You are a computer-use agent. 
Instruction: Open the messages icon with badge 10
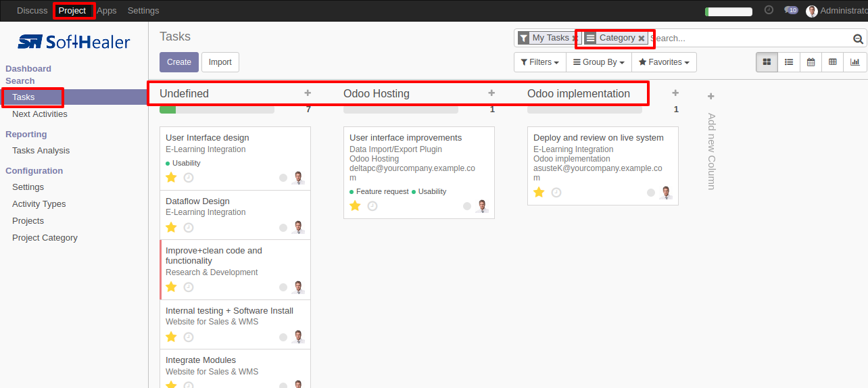(x=791, y=10)
